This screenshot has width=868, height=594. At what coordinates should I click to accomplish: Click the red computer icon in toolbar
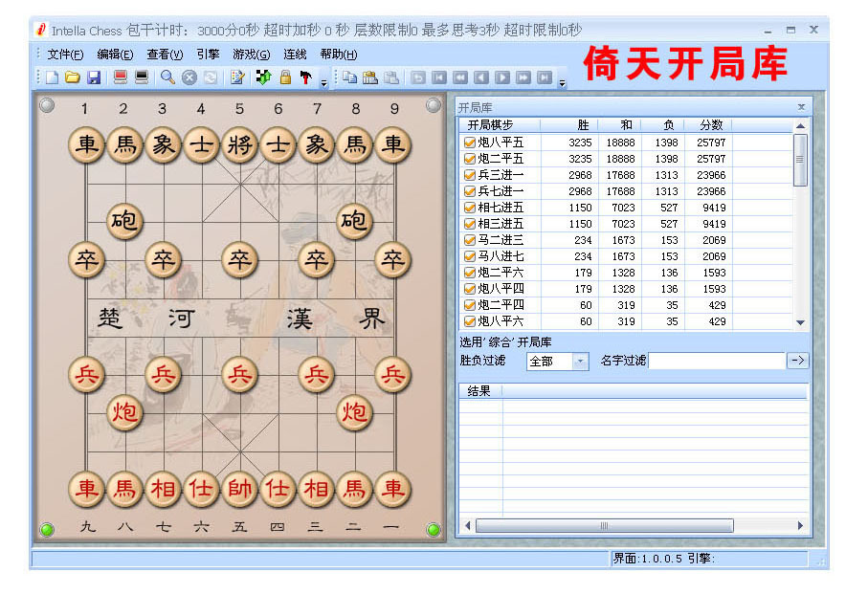click(x=121, y=77)
